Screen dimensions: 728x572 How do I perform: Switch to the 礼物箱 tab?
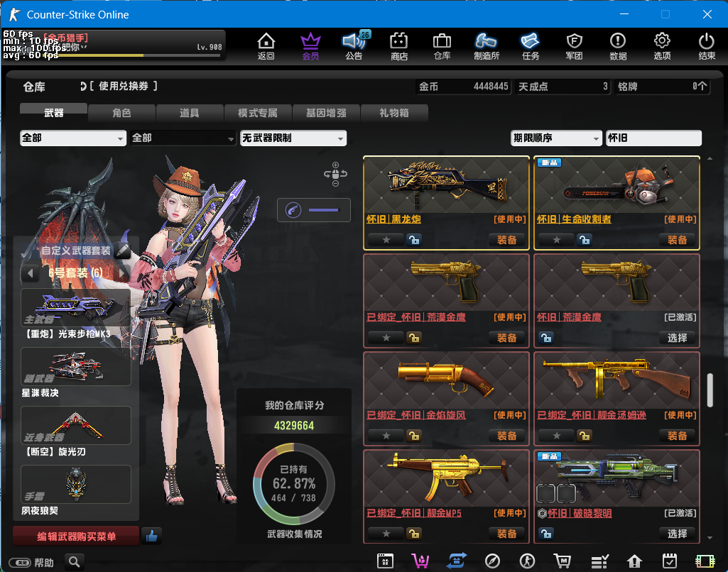coord(394,113)
